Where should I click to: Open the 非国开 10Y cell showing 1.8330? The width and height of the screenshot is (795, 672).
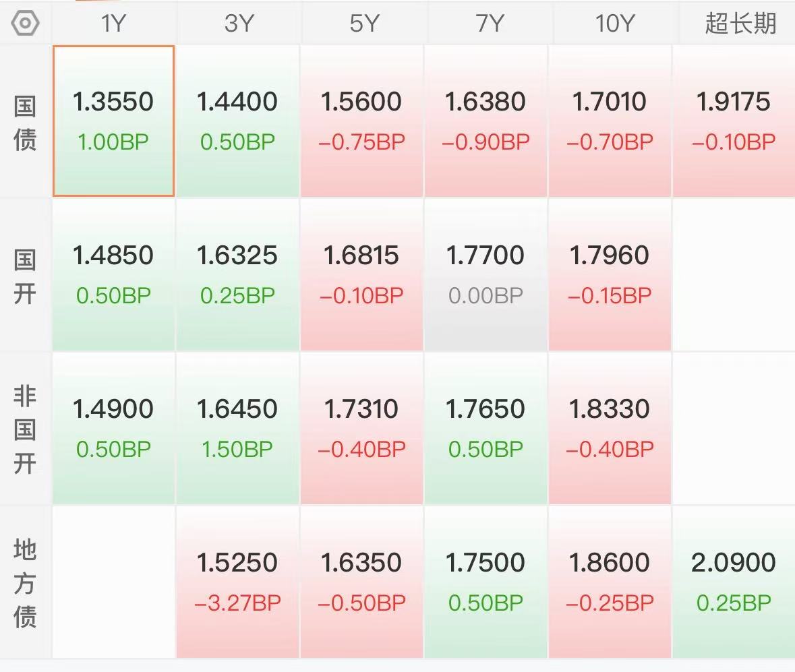pyautogui.click(x=610, y=428)
